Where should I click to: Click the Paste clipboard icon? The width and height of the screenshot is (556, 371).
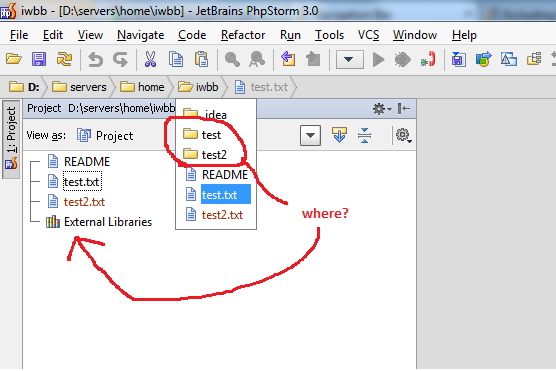click(201, 59)
